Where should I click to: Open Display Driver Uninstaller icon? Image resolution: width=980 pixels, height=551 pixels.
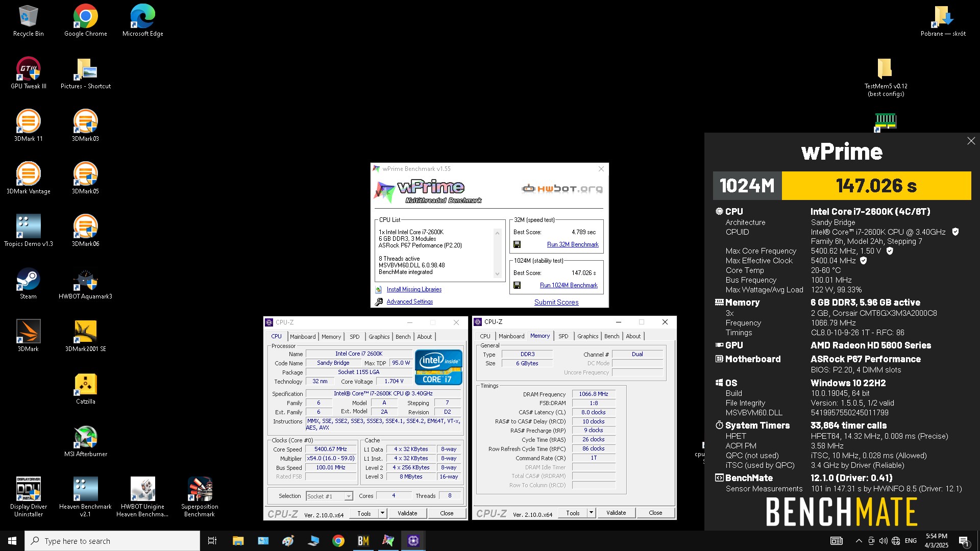click(x=29, y=497)
